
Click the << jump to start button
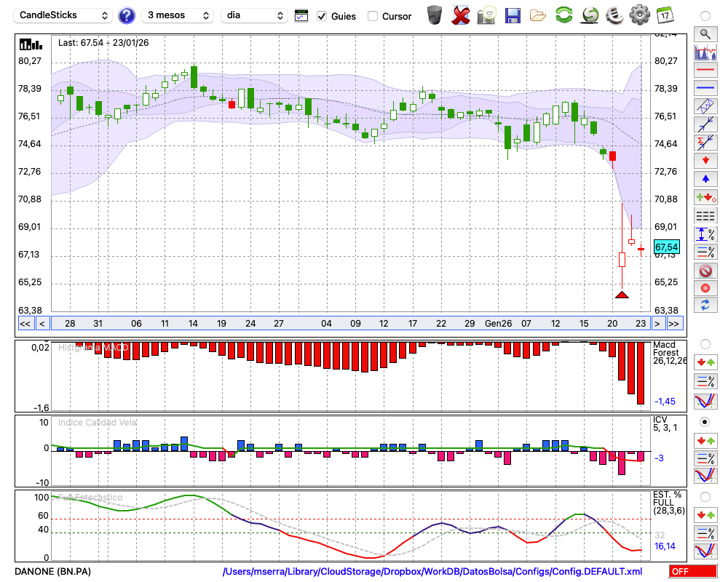pos(25,323)
